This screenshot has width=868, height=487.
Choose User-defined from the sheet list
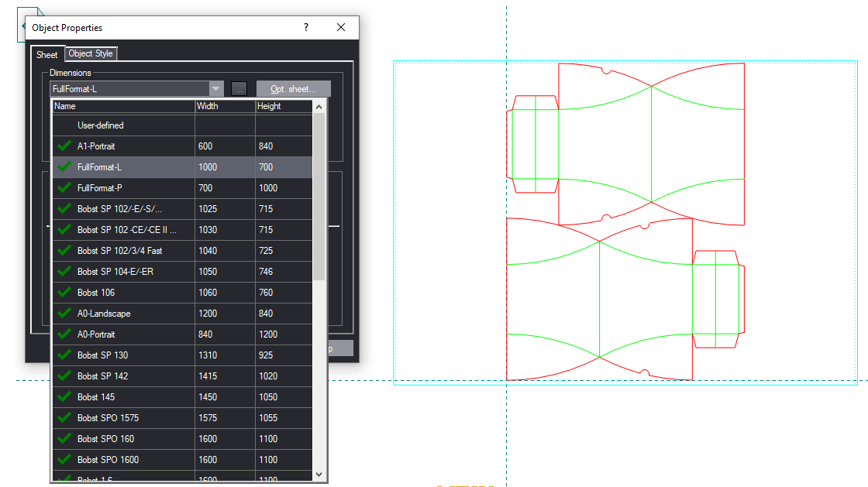coord(101,125)
